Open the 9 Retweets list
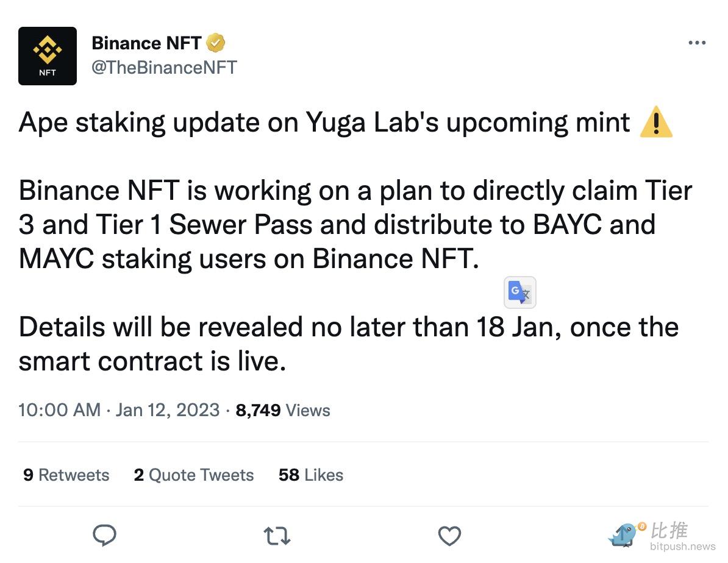The height and width of the screenshot is (563, 728). pos(66,475)
